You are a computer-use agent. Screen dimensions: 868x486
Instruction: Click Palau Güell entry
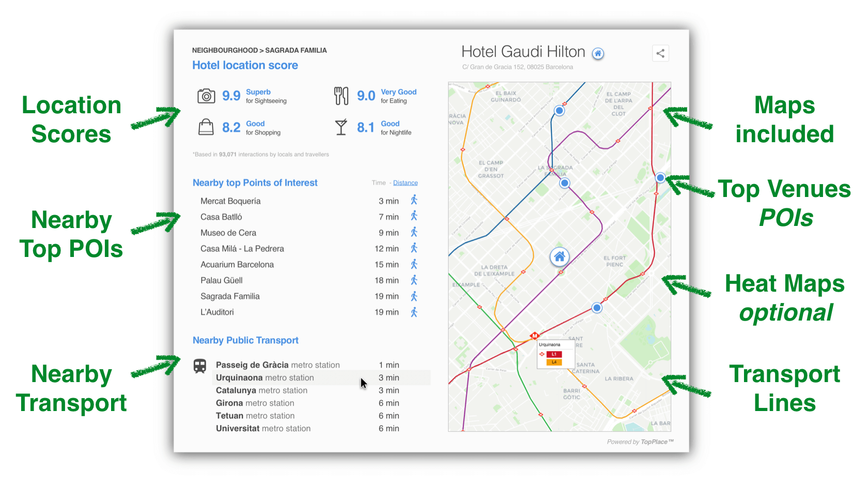coord(222,281)
